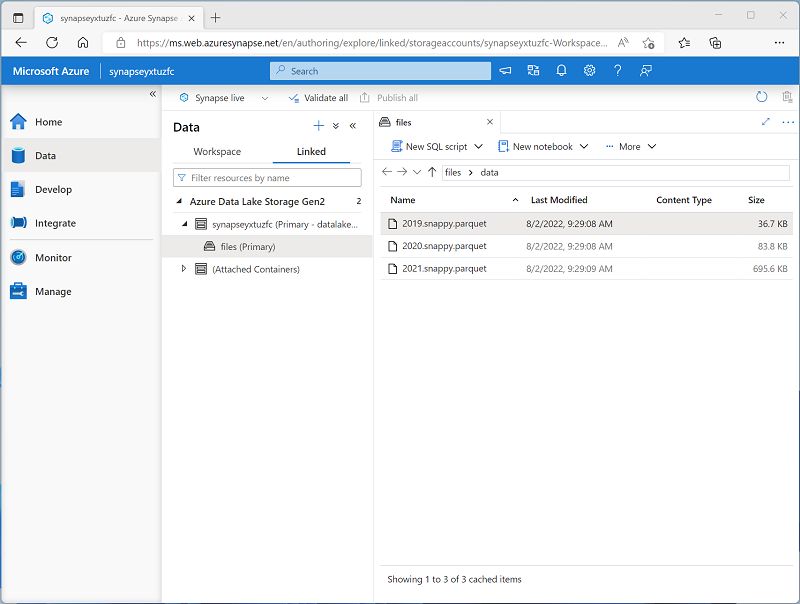
Task: Expand the Attached Containers node
Action: coord(184,269)
